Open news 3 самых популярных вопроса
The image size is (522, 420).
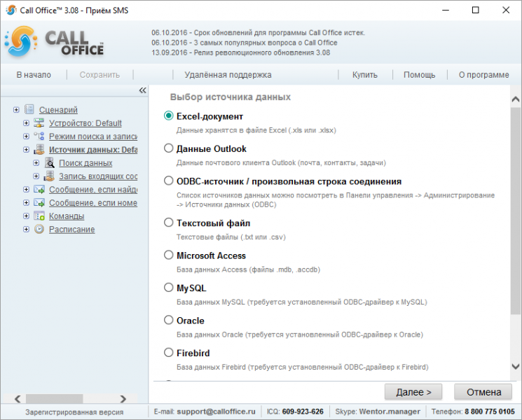pyautogui.click(x=245, y=43)
